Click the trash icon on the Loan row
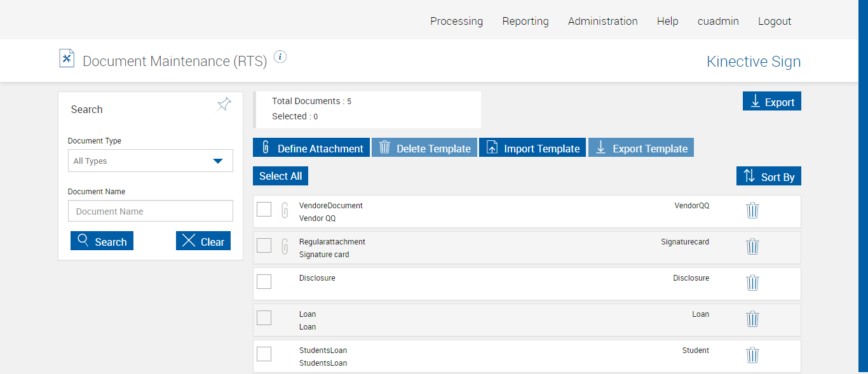The height and width of the screenshot is (374, 868). click(x=752, y=319)
